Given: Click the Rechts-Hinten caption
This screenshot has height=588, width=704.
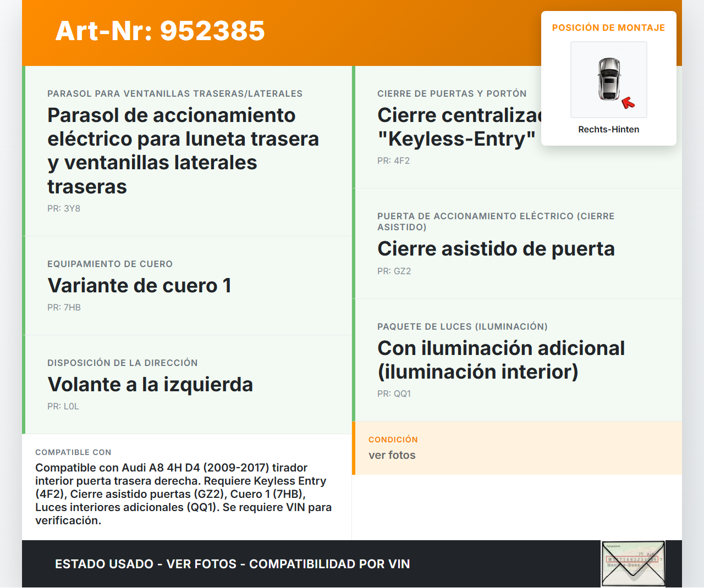Looking at the screenshot, I should point(609,129).
